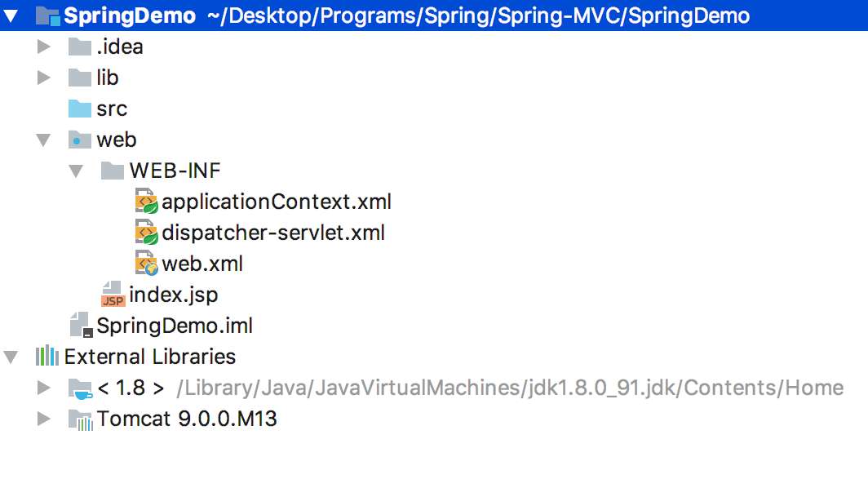Viewport: 868px width, 488px height.
Task: Select the .idea folder label
Action: [x=120, y=47]
